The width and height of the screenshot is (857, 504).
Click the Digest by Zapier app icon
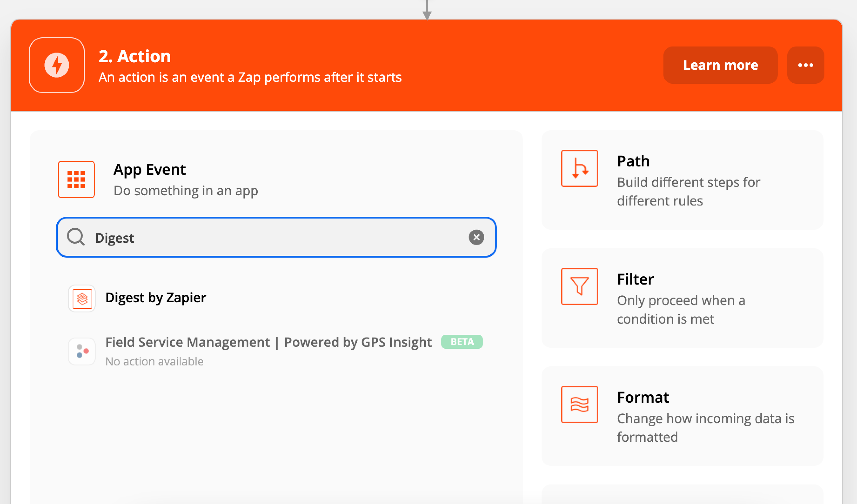tap(82, 298)
